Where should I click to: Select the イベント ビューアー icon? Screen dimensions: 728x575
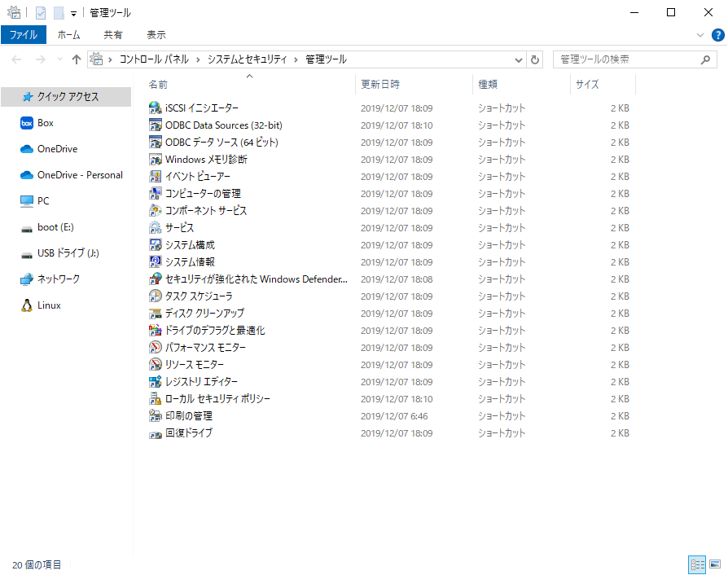[155, 177]
